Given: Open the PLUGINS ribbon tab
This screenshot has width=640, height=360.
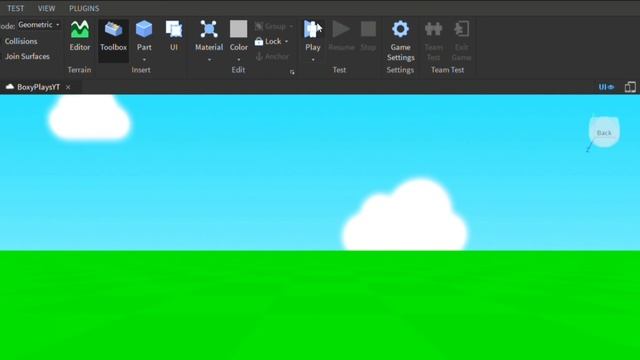Looking at the screenshot, I should click(x=84, y=8).
